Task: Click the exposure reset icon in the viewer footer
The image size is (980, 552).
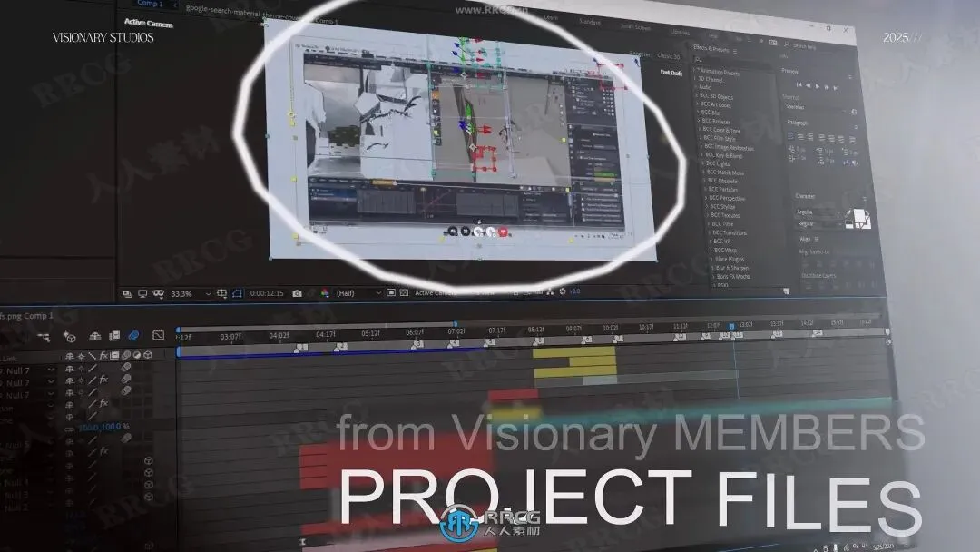Action: [563, 291]
